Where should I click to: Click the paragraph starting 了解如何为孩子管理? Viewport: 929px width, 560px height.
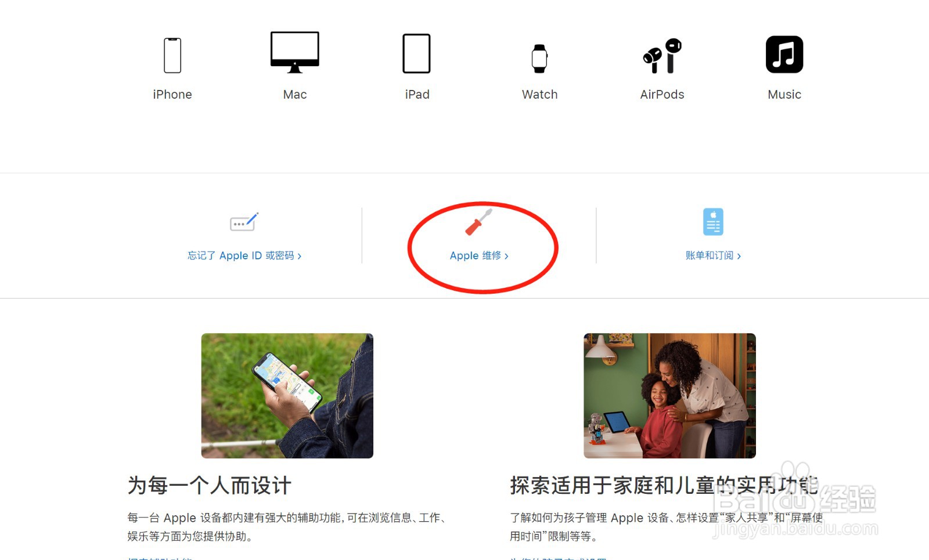pos(667,527)
